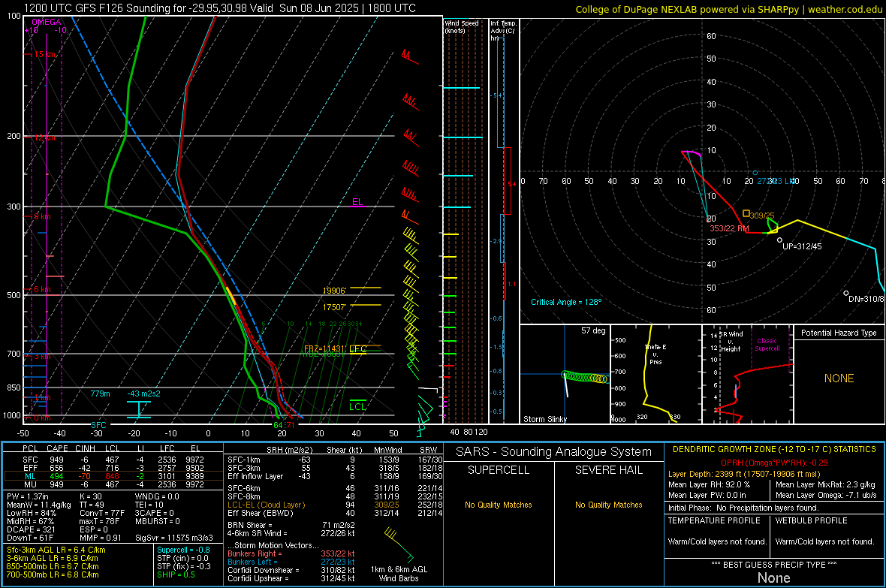Click the Potential Hazard Type header
This screenshot has height=588, width=886.
coord(839,333)
